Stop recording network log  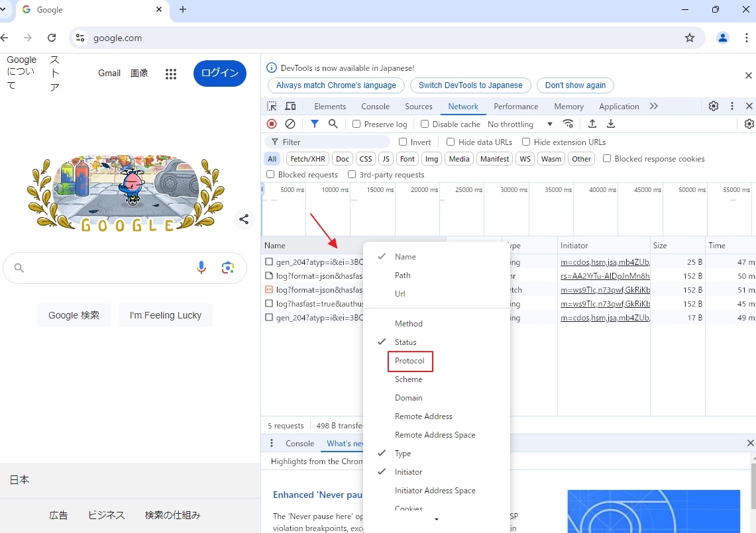(272, 124)
